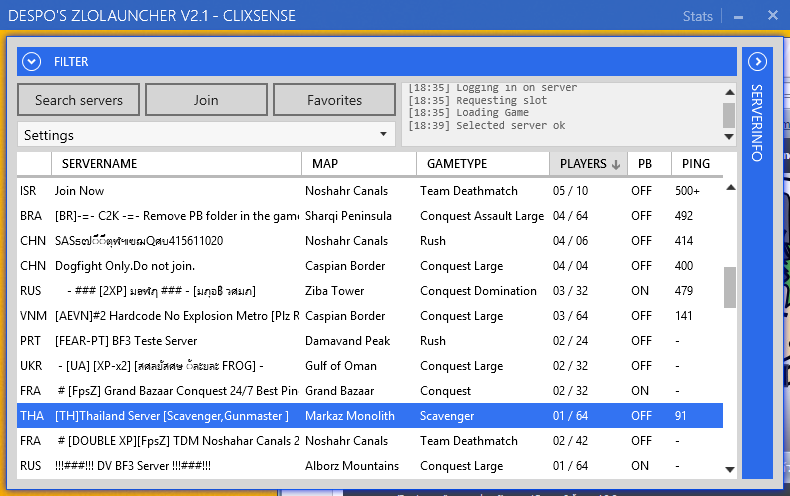Sort by PING column header
The image size is (790, 496).
click(697, 164)
